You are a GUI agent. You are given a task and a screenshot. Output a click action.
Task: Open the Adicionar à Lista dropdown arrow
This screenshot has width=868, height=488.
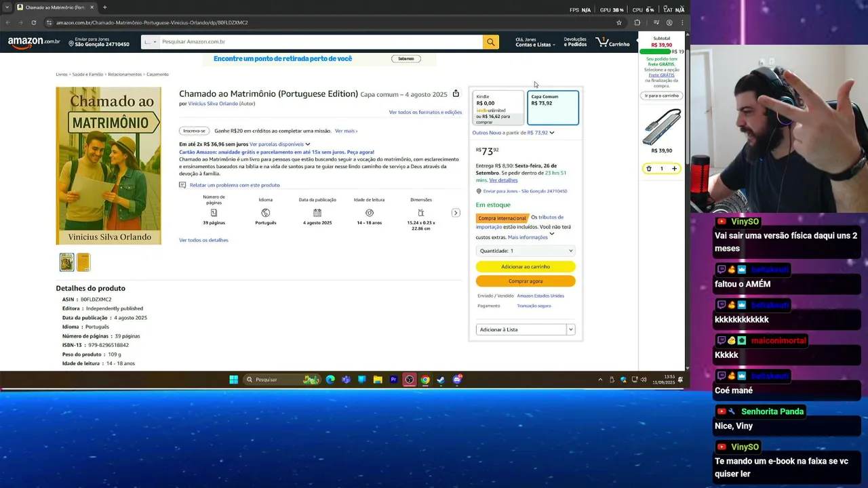(571, 329)
